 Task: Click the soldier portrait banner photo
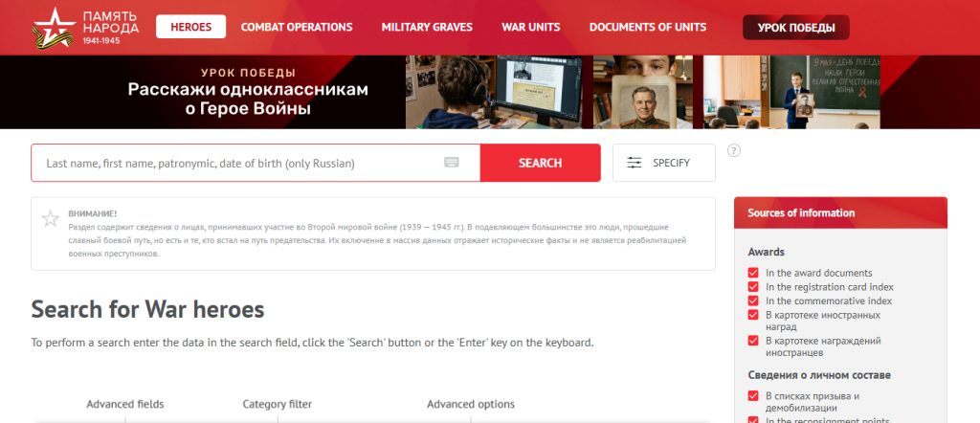[x=643, y=92]
